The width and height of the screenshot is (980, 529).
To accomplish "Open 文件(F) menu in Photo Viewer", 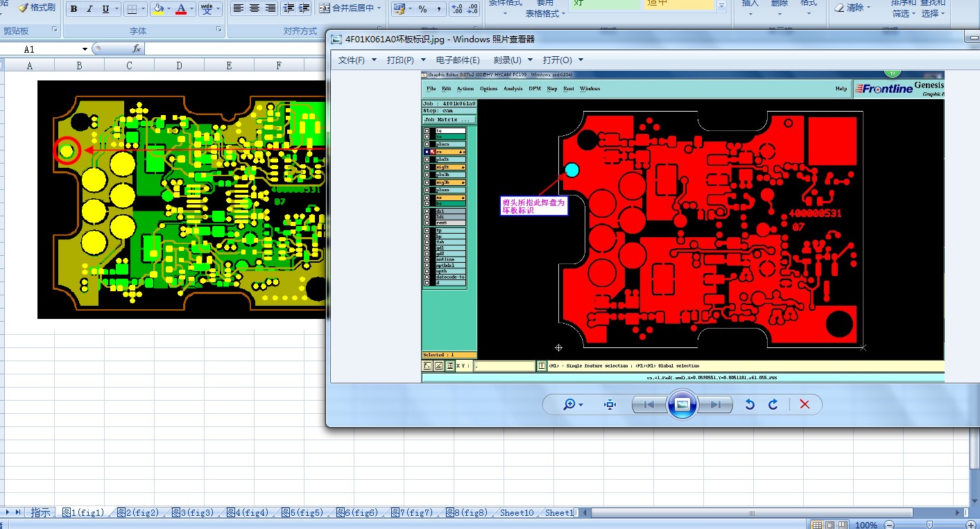I will pyautogui.click(x=357, y=60).
